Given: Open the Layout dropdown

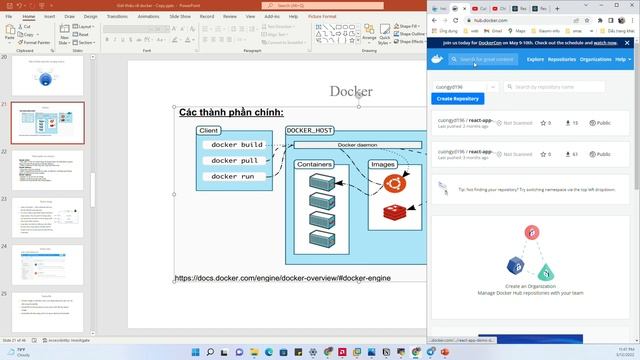Looking at the screenshot, I should coord(84,27).
